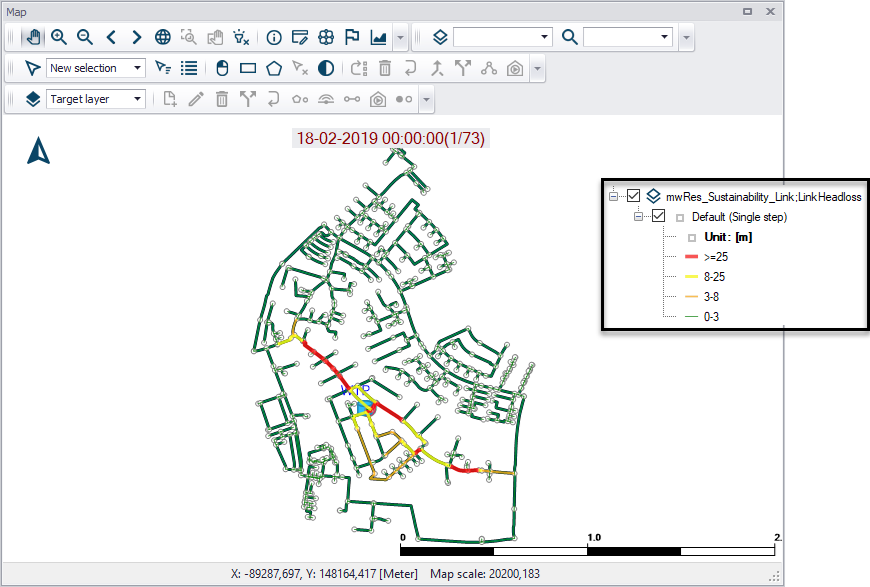Open the layer selection combo box

[x=503, y=37]
